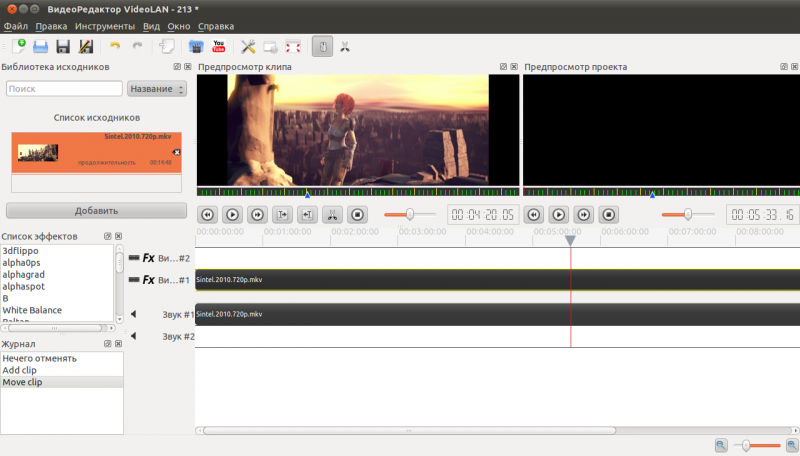Open Fx effects for video track #2

(148, 258)
